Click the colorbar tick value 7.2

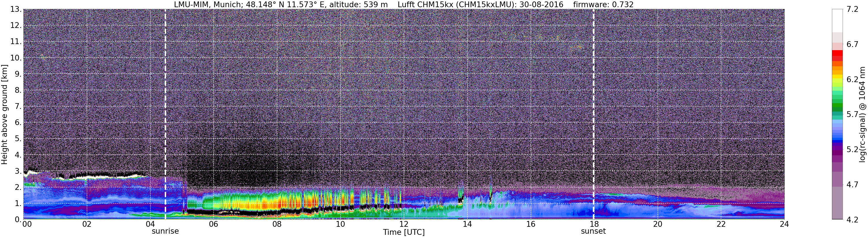point(852,10)
